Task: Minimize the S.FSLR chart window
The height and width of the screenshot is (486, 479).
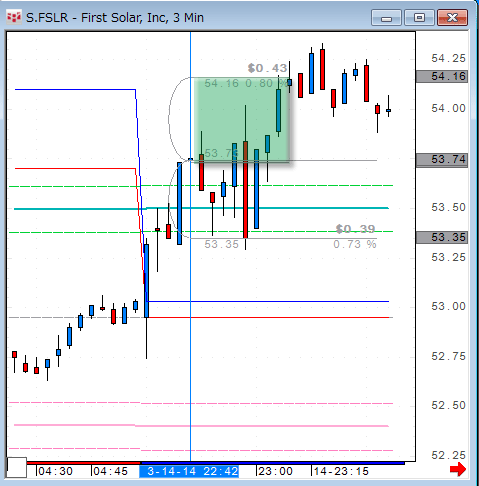Action: [386, 18]
